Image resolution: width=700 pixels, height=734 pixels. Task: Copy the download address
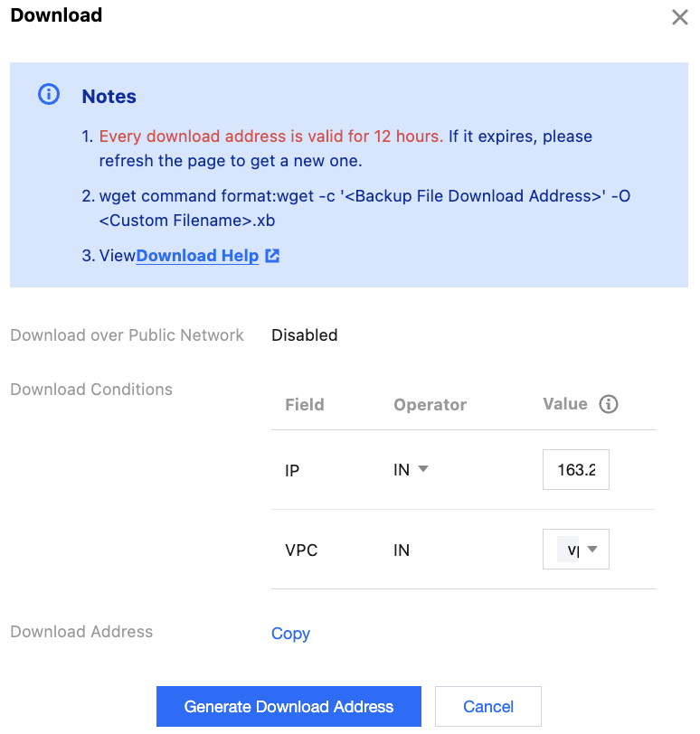click(x=290, y=634)
